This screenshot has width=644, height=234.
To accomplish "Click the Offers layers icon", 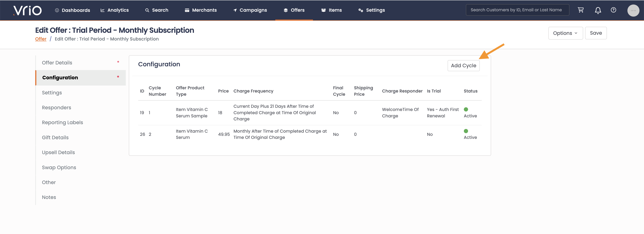I will click(x=285, y=10).
